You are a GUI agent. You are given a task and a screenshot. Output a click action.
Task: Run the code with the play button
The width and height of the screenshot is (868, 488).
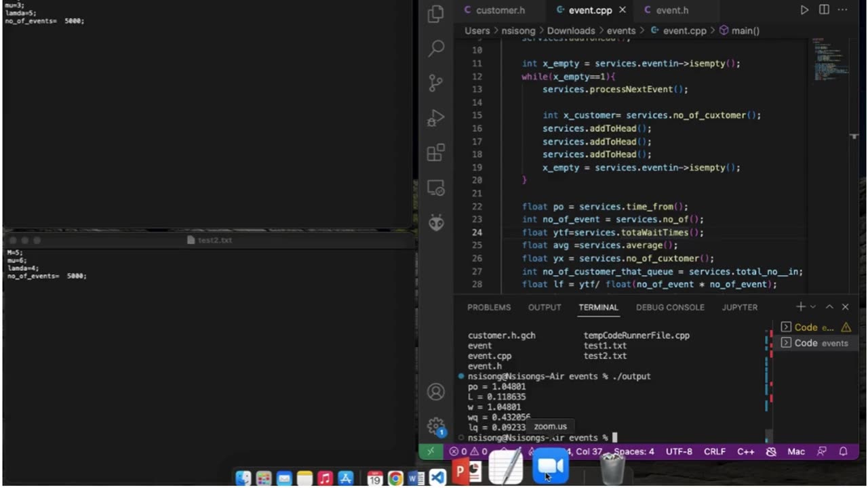pyautogui.click(x=804, y=10)
